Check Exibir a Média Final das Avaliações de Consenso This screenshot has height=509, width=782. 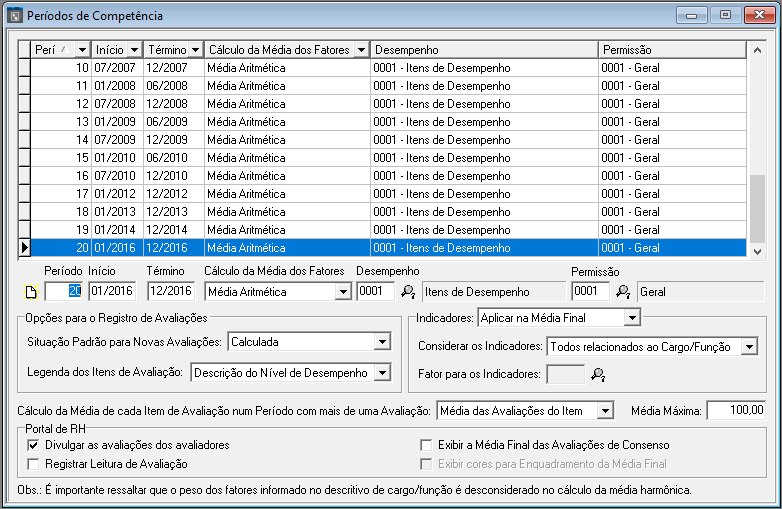coord(427,445)
